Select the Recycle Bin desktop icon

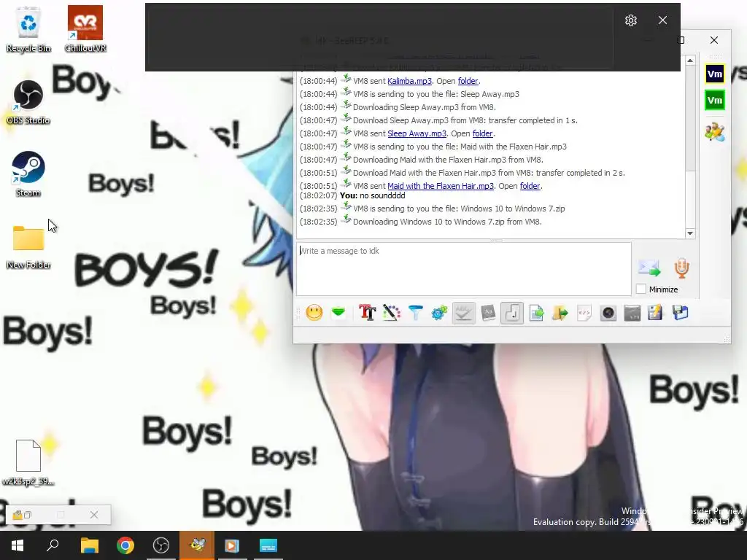[x=28, y=29]
